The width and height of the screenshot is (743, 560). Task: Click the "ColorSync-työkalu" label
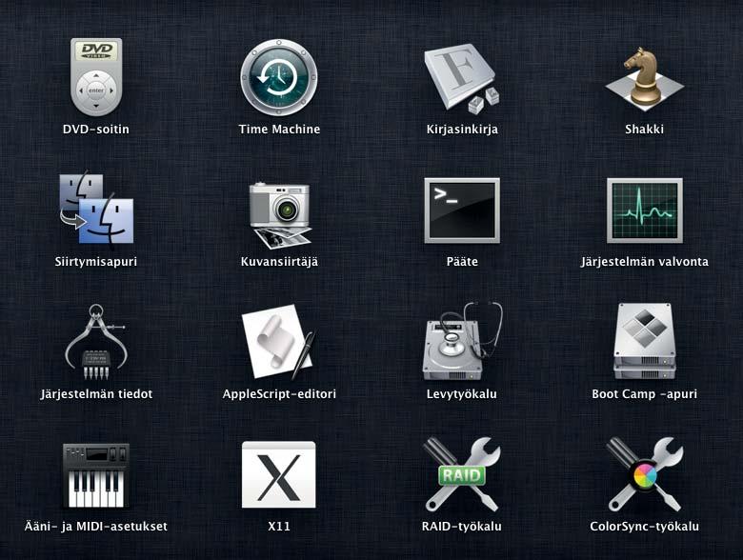pyautogui.click(x=645, y=527)
